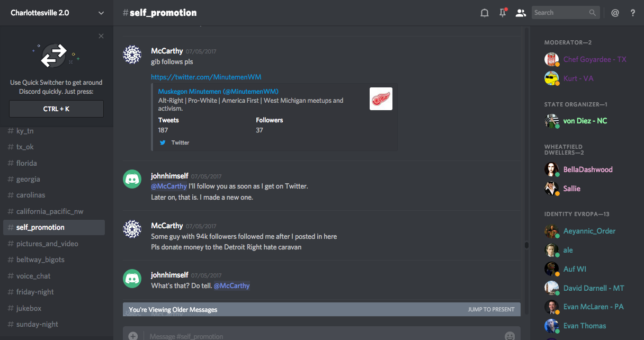Toggle the member list panel
The width and height of the screenshot is (644, 340).
[x=521, y=13]
